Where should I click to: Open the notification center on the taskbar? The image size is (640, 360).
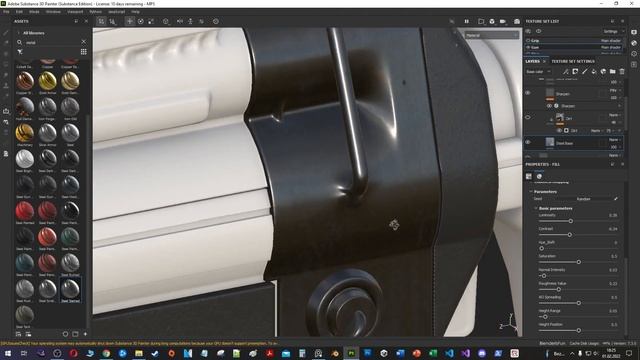pos(629,353)
